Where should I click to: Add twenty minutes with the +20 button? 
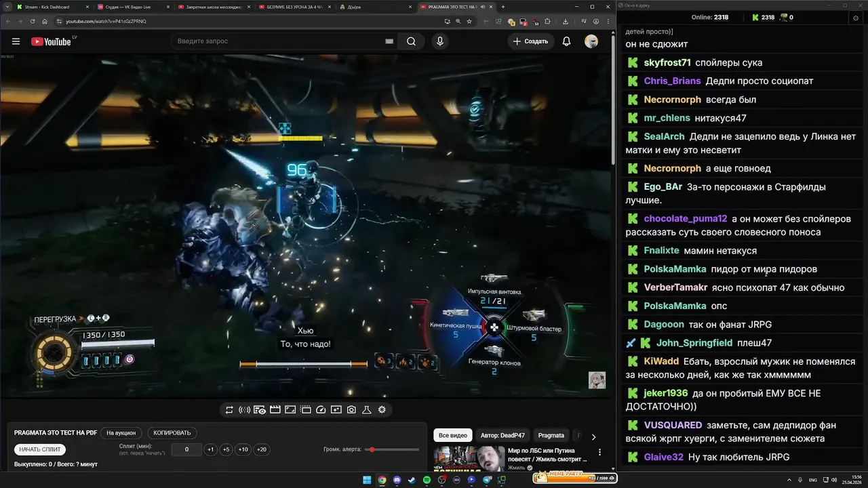(x=262, y=449)
